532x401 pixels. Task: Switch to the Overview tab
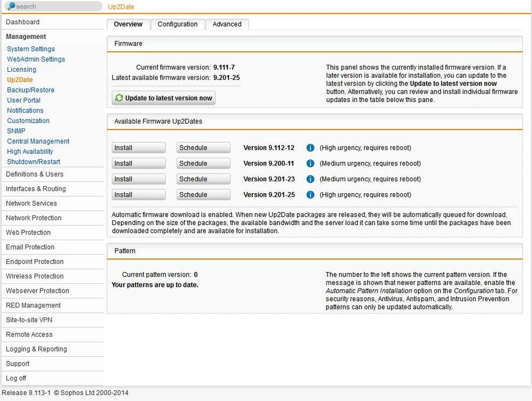click(128, 24)
